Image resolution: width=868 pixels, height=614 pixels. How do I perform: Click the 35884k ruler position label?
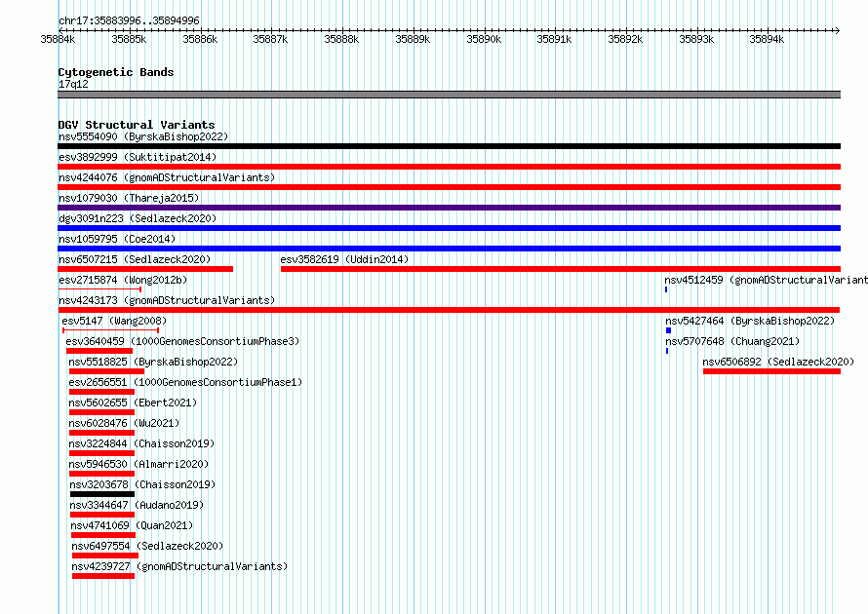[x=58, y=39]
